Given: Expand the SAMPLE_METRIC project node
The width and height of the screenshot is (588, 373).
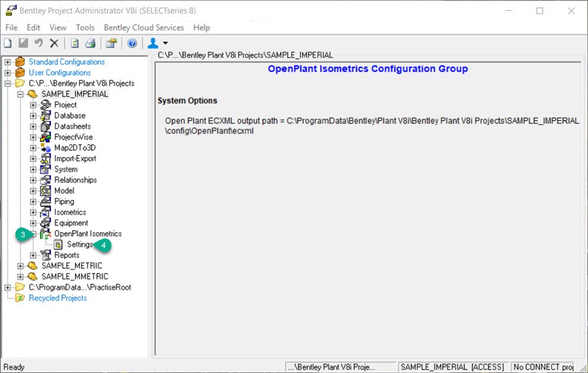Looking at the screenshot, I should (20, 266).
